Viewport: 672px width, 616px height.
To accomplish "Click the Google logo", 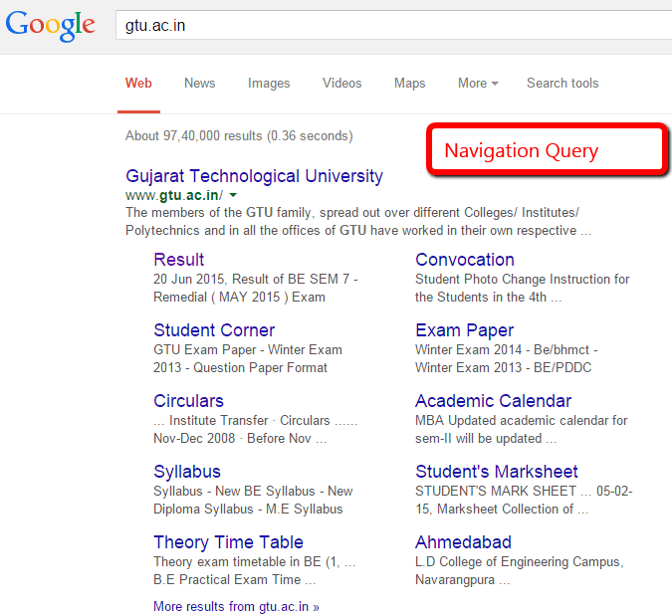I will pyautogui.click(x=50, y=26).
